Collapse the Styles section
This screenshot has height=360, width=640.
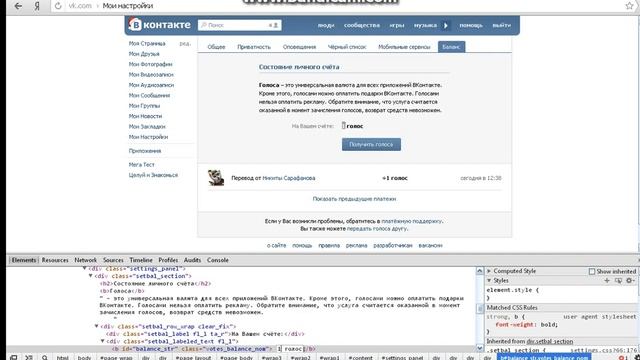489,280
